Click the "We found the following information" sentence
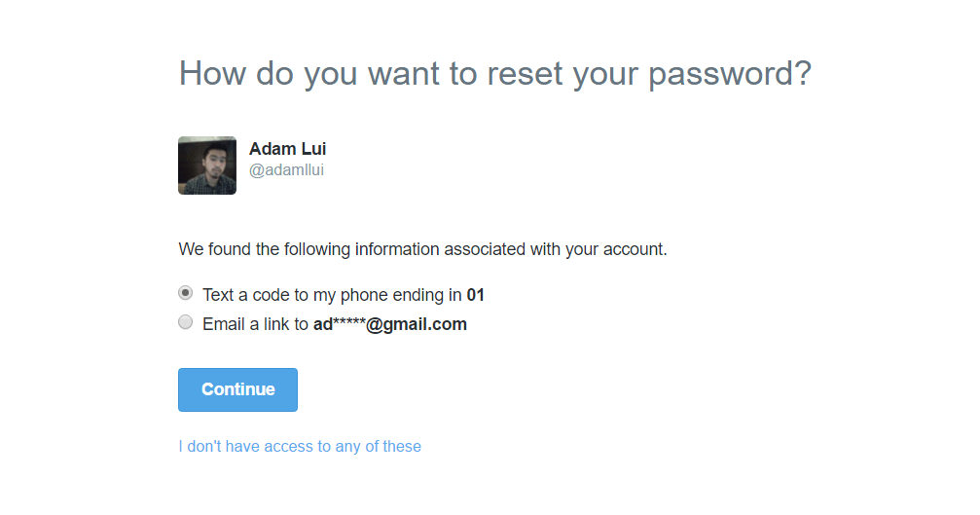 pyautogui.click(x=422, y=249)
